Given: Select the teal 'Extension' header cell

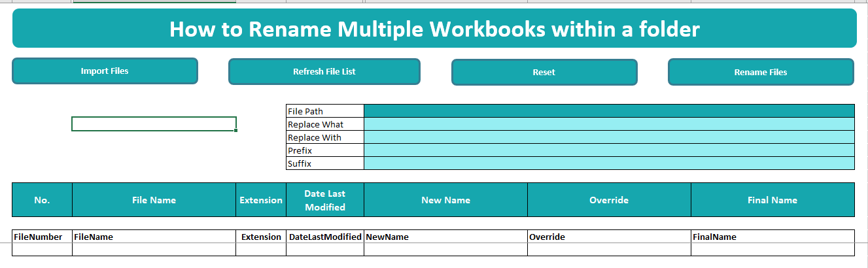Looking at the screenshot, I should (x=261, y=200).
